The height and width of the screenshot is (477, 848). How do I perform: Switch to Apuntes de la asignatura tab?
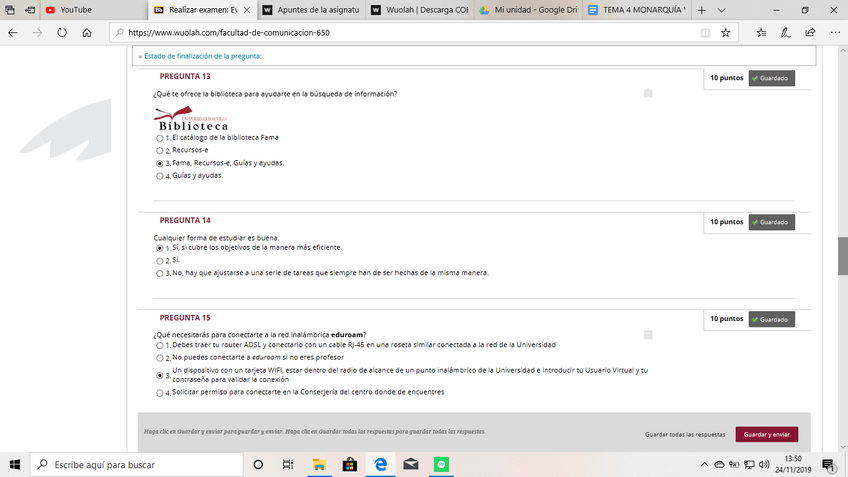click(x=311, y=10)
